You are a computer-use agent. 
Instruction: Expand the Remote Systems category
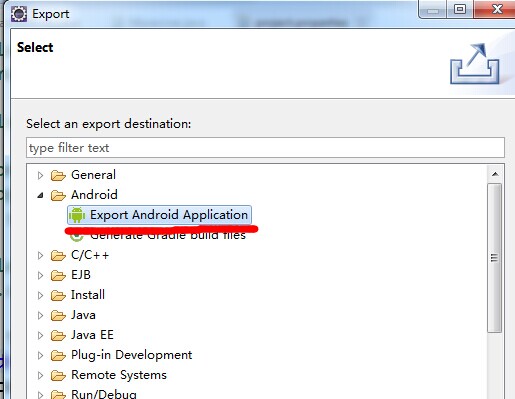click(x=40, y=376)
